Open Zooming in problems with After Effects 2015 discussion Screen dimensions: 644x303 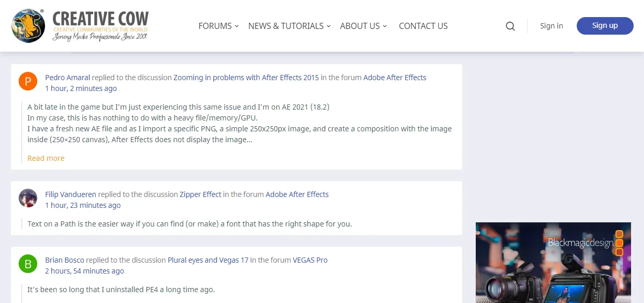click(246, 78)
